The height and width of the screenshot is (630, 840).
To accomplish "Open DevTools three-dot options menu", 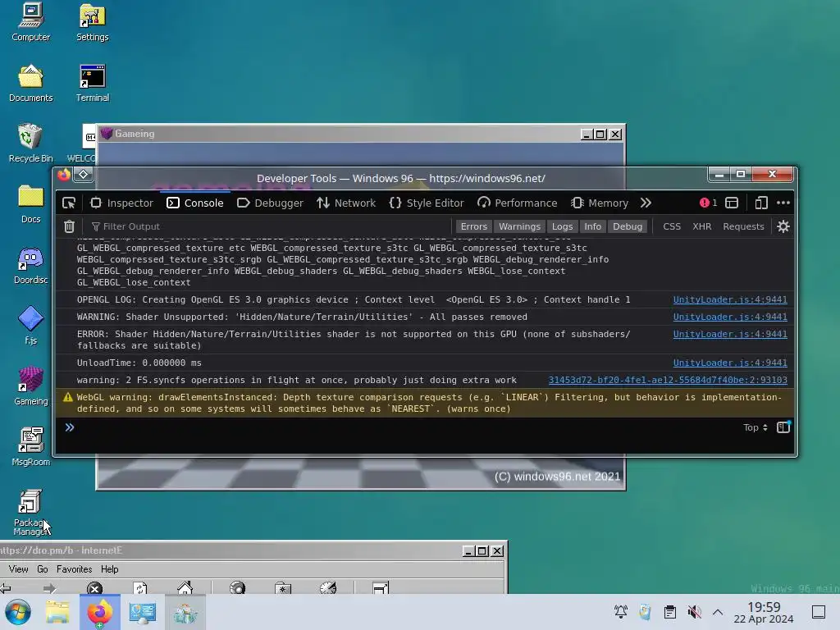I will pos(783,203).
